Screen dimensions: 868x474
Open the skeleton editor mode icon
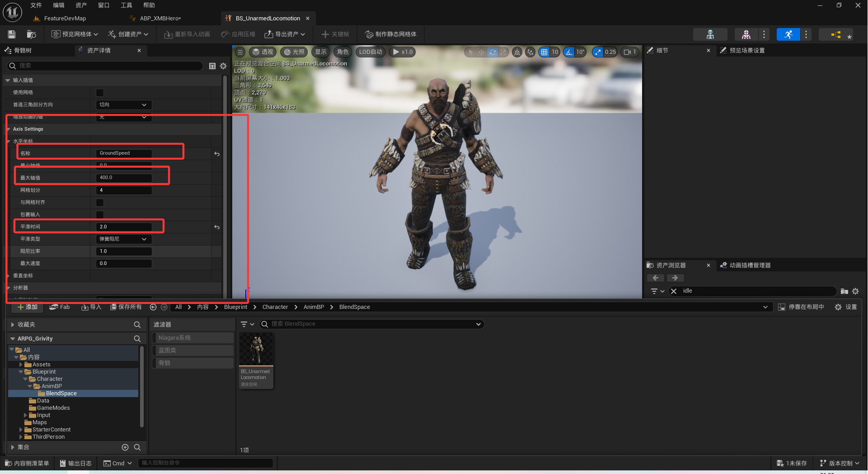pos(710,34)
